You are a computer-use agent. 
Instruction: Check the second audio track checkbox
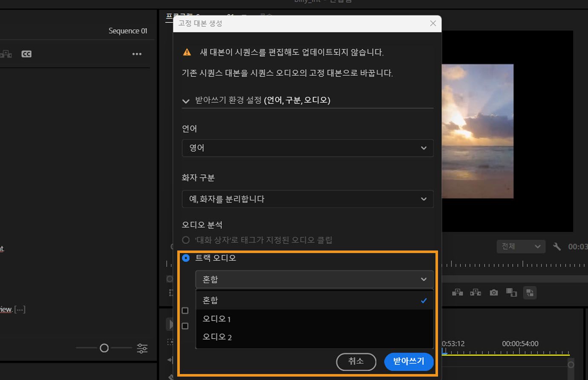pyautogui.click(x=185, y=326)
